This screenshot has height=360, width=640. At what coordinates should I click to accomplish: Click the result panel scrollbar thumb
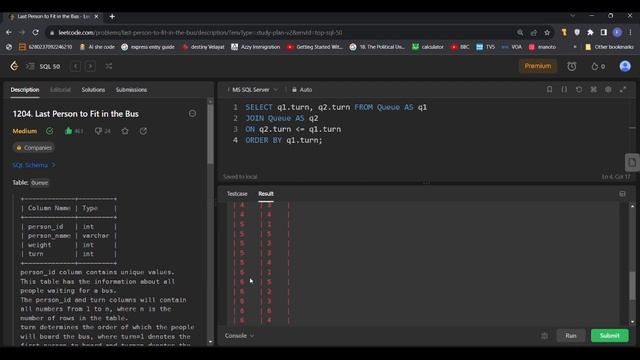[x=632, y=285]
